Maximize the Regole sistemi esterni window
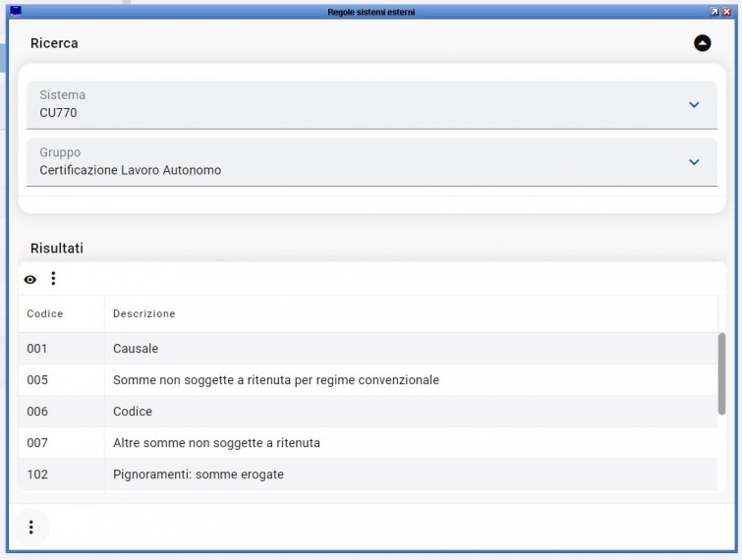Viewport: 742px width, 560px height. [714, 12]
